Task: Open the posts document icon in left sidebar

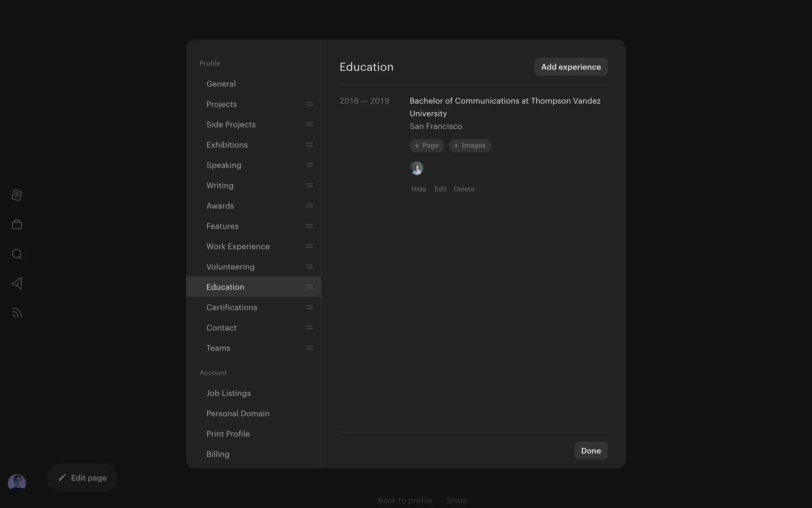Action: tap(17, 195)
